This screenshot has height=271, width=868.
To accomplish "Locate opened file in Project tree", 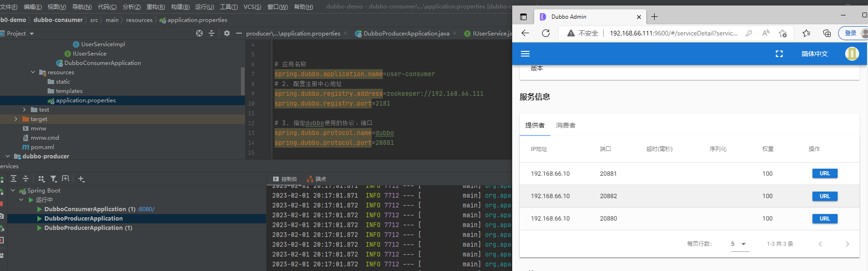I will (x=199, y=33).
